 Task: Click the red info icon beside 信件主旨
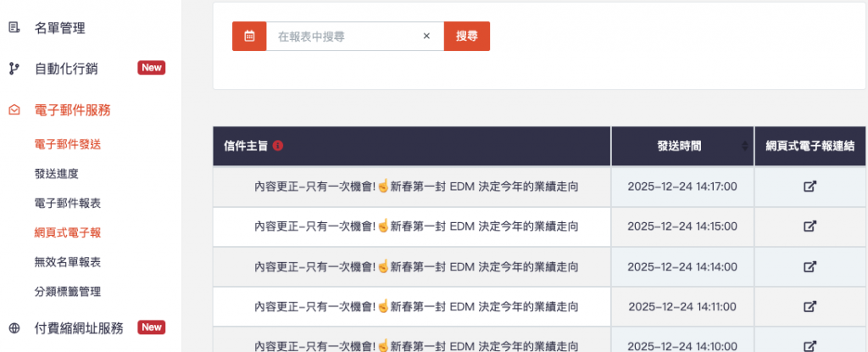coord(278,146)
